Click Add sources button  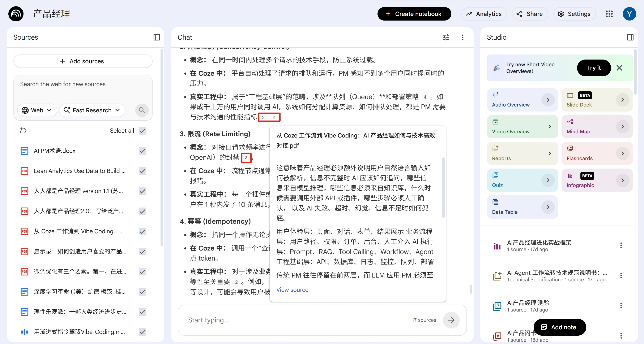(83, 61)
